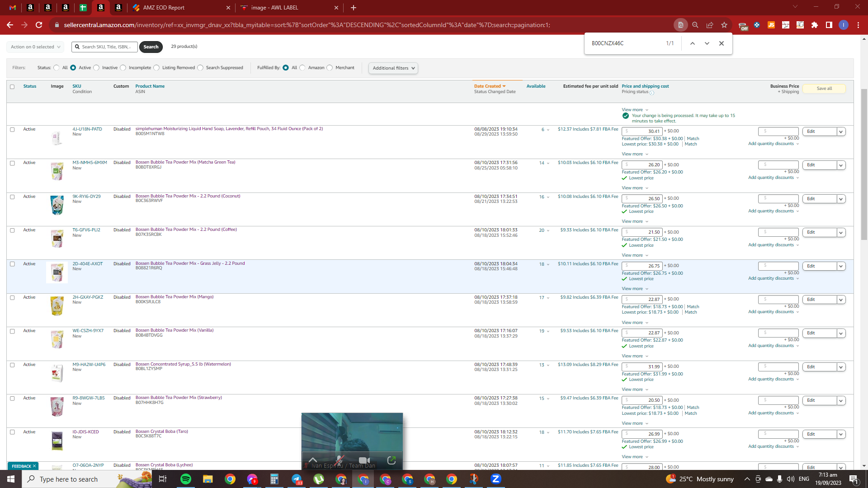The height and width of the screenshot is (488, 868).
Task: Select the Inactive status filter
Action: 96,68
